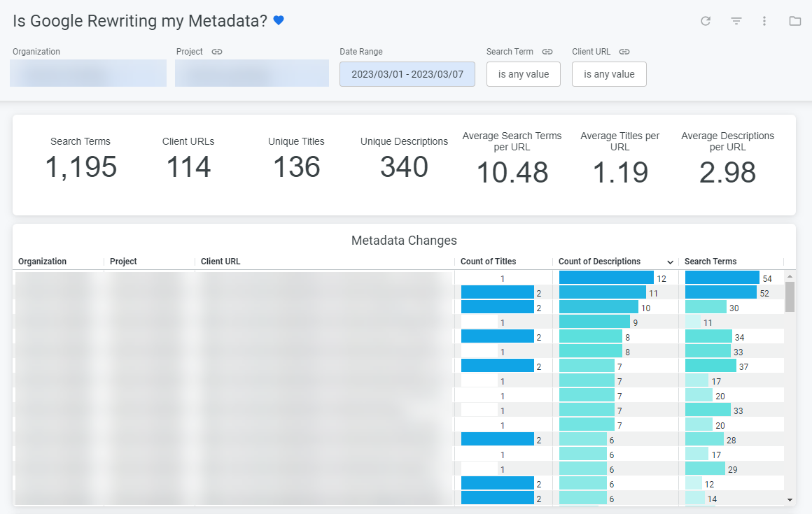Click the Search Terms column header

click(x=710, y=262)
